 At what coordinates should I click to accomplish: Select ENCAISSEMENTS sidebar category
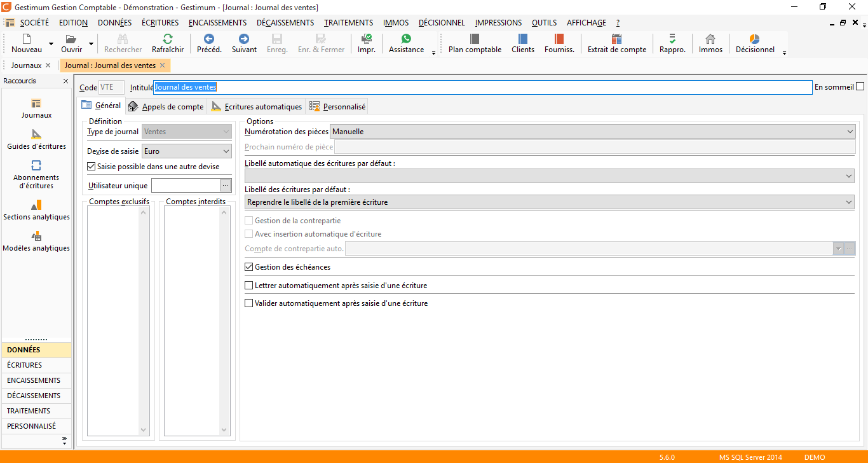(x=36, y=380)
